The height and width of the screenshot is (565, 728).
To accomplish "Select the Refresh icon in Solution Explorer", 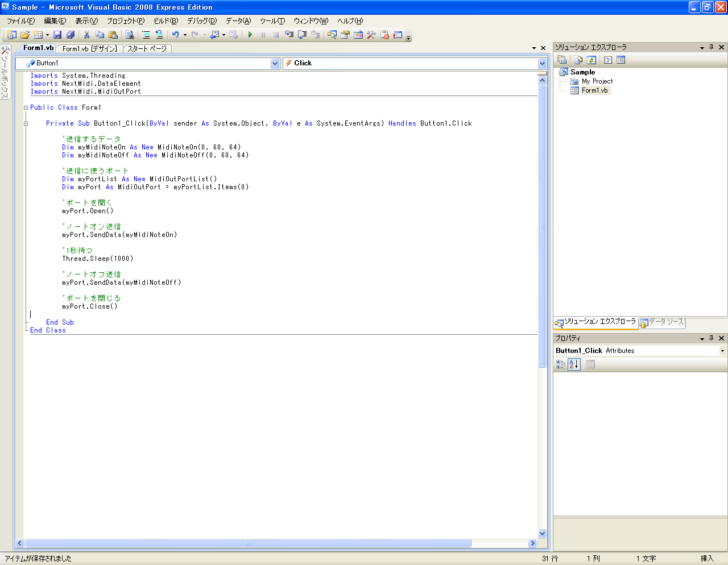I will pos(591,60).
